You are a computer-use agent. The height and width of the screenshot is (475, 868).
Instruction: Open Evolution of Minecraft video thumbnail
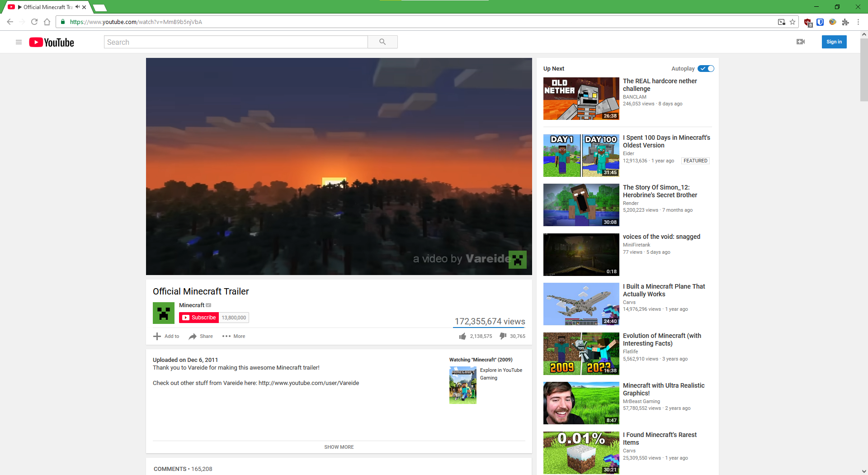(x=581, y=354)
